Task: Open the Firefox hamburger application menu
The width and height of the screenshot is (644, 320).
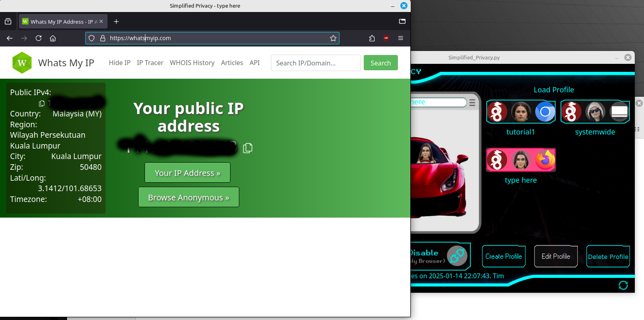Action: [x=400, y=38]
